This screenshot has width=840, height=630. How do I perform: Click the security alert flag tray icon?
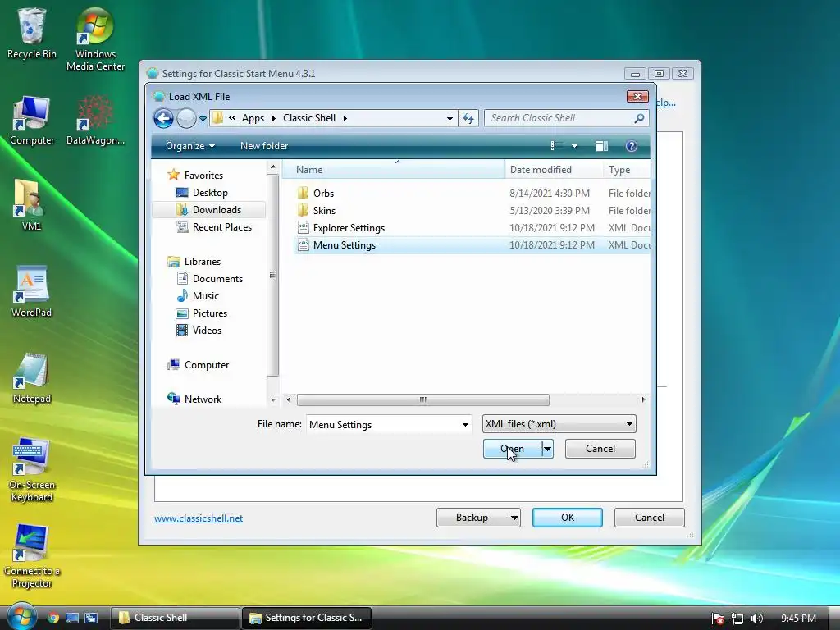pos(718,619)
